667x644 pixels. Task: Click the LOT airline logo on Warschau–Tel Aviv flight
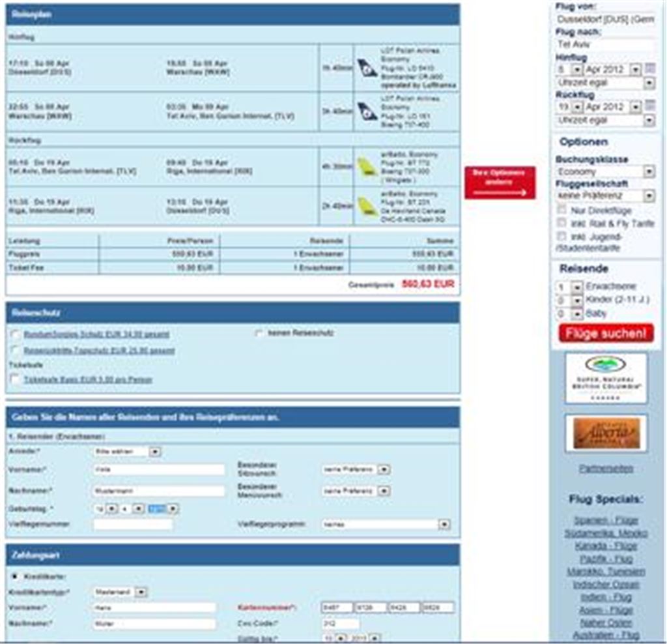pos(367,111)
